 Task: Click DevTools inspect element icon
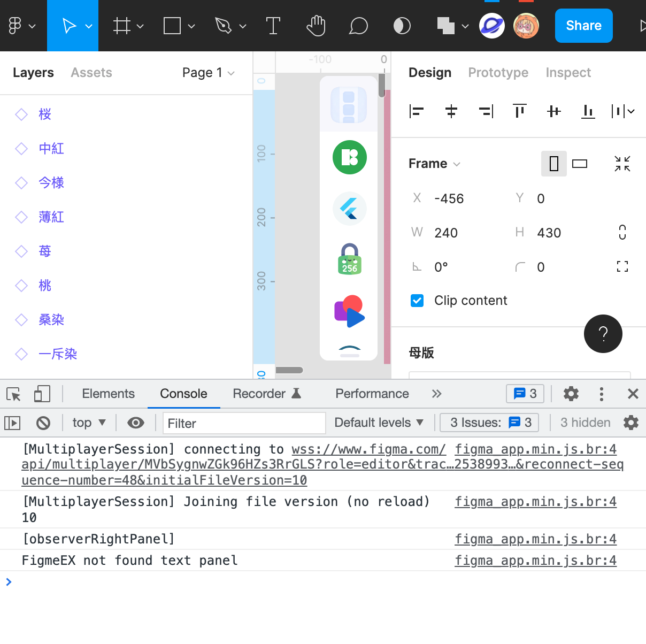14,394
